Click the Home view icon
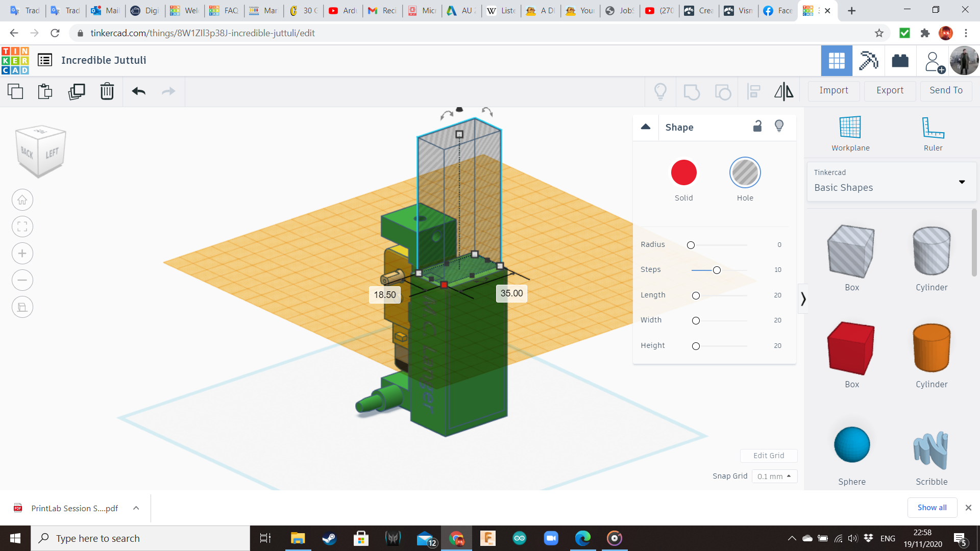980x551 pixels. [x=22, y=200]
